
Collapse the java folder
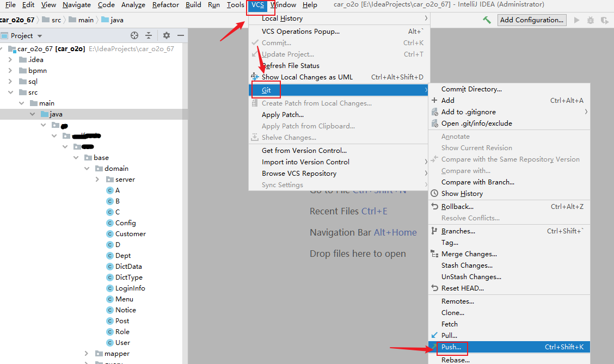33,114
